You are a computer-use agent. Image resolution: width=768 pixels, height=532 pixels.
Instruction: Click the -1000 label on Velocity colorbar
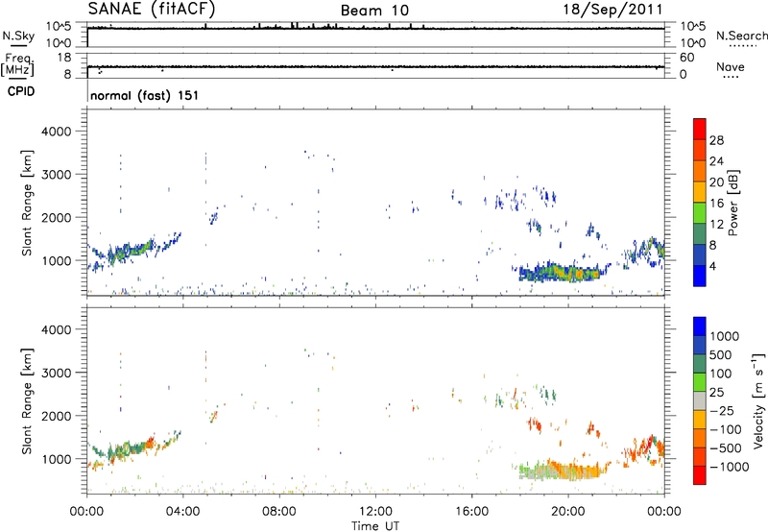729,467
